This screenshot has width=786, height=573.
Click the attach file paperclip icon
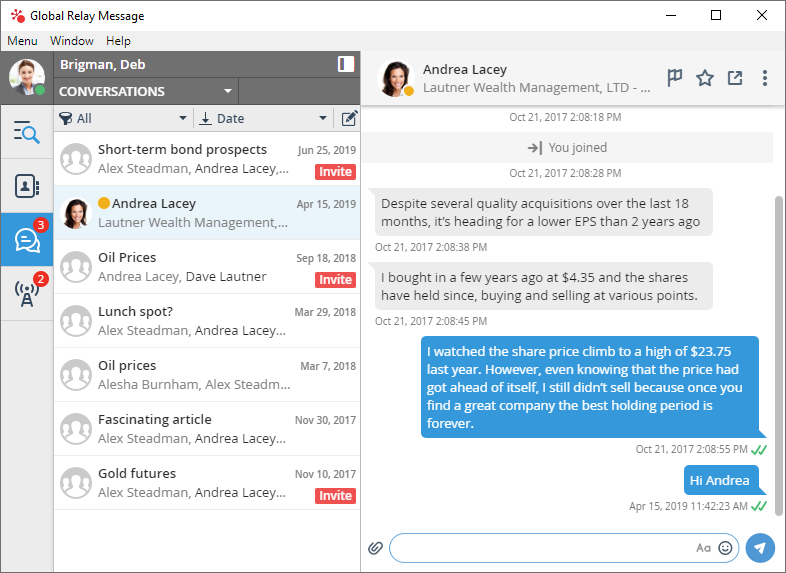tap(375, 548)
